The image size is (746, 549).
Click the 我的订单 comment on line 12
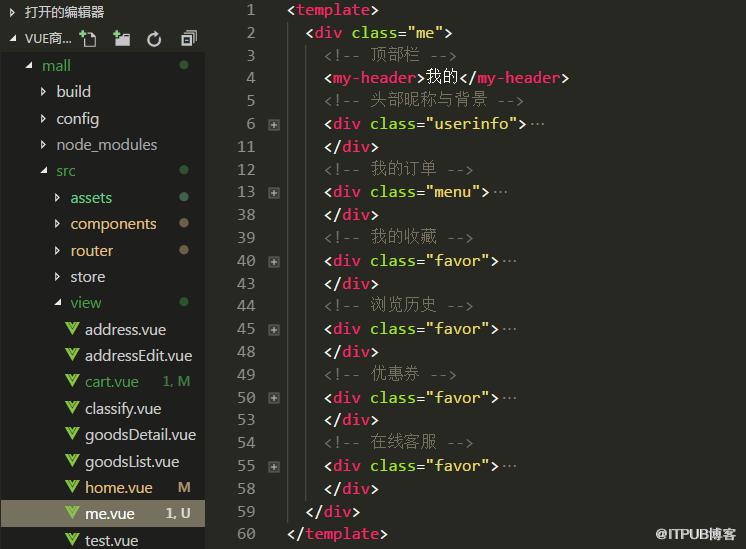pyautogui.click(x=398, y=169)
